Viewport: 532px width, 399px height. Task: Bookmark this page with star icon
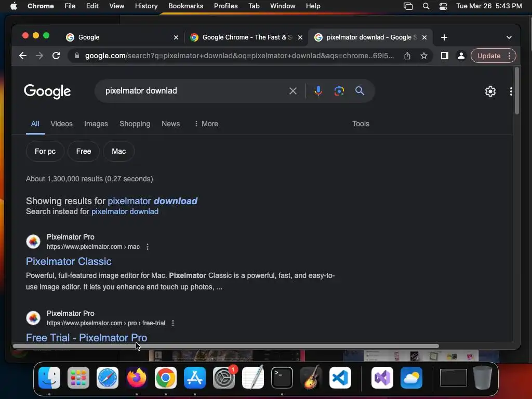(424, 56)
